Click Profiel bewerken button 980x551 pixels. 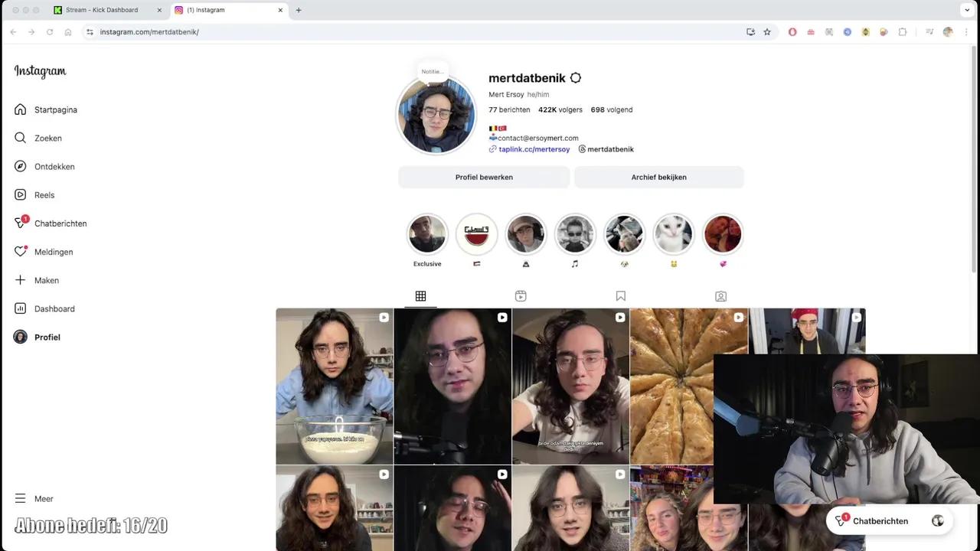484,177
